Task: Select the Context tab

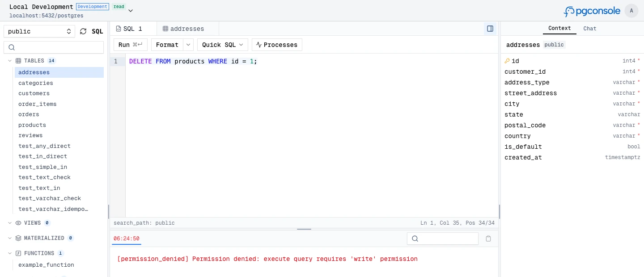Action: point(559,28)
